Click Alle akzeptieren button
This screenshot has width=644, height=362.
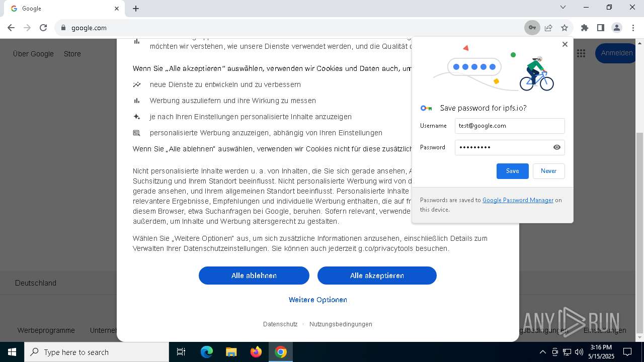pos(377,276)
